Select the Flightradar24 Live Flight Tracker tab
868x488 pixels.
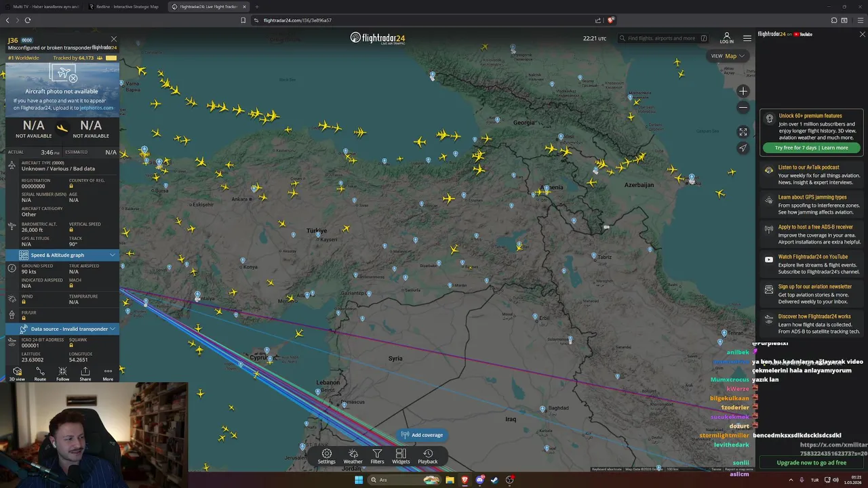coord(208,7)
